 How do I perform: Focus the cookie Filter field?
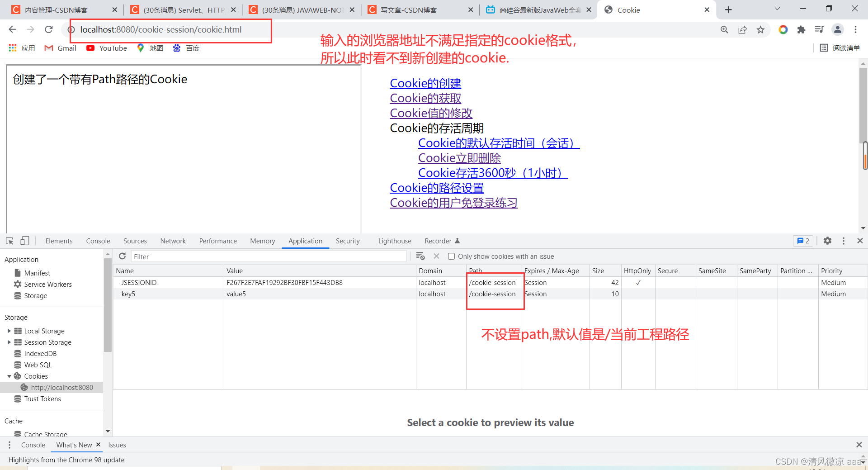tap(269, 256)
